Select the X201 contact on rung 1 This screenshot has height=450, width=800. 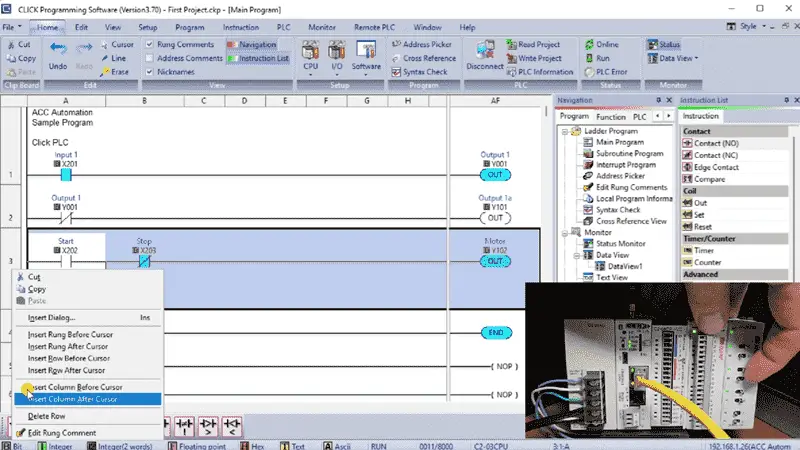66,175
